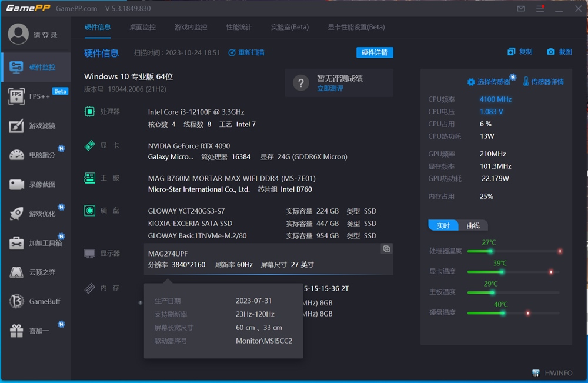This screenshot has width=588, height=383.
Task: Switch to the 显卡性能设置(Beta) tab
Action: [356, 27]
